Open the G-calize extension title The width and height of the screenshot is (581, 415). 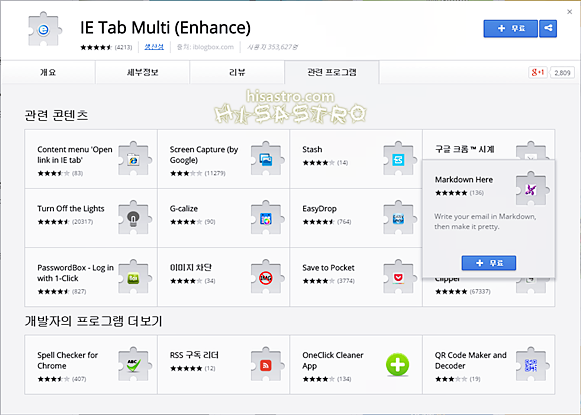pyautogui.click(x=184, y=209)
